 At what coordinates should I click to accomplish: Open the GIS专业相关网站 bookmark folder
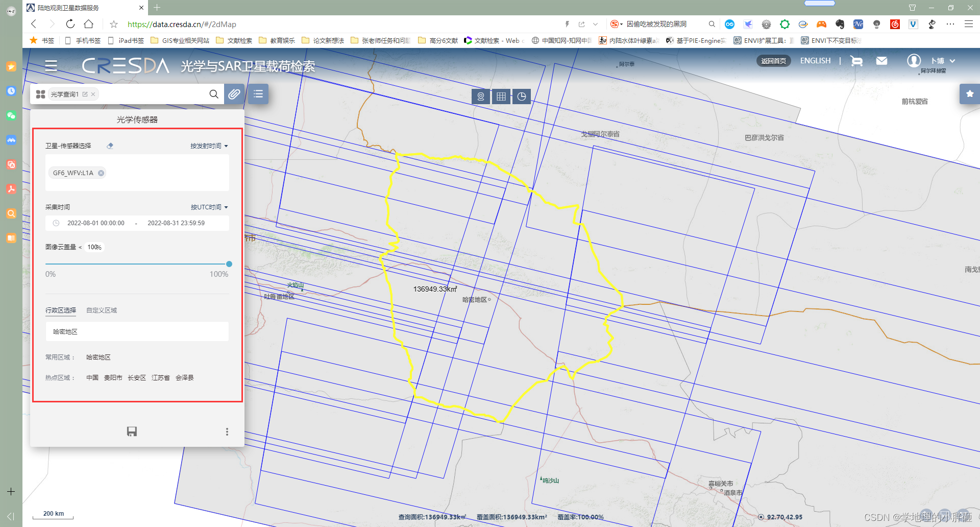[x=180, y=40]
